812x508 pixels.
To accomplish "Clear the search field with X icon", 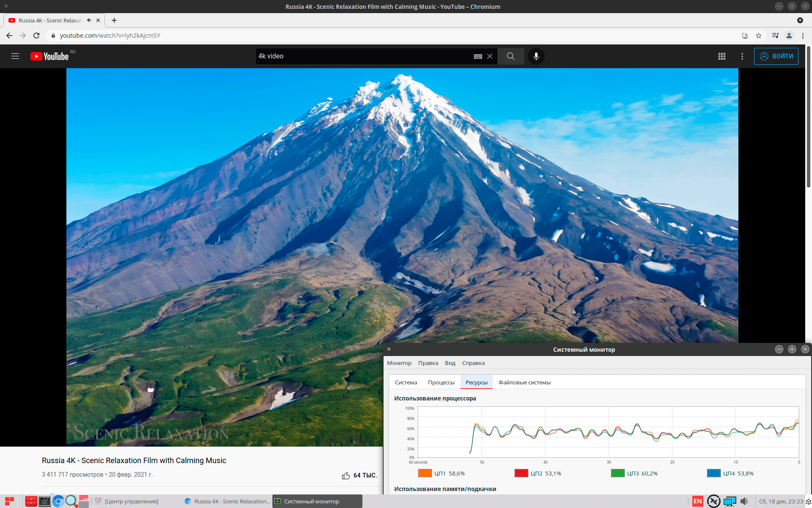I will [x=490, y=56].
